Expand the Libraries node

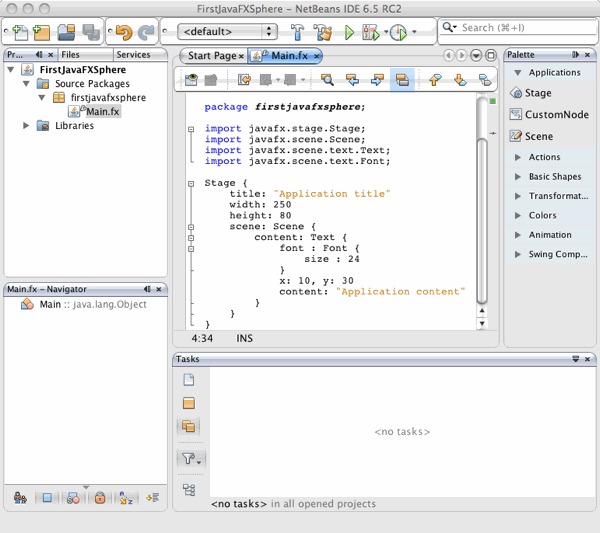click(x=26, y=126)
